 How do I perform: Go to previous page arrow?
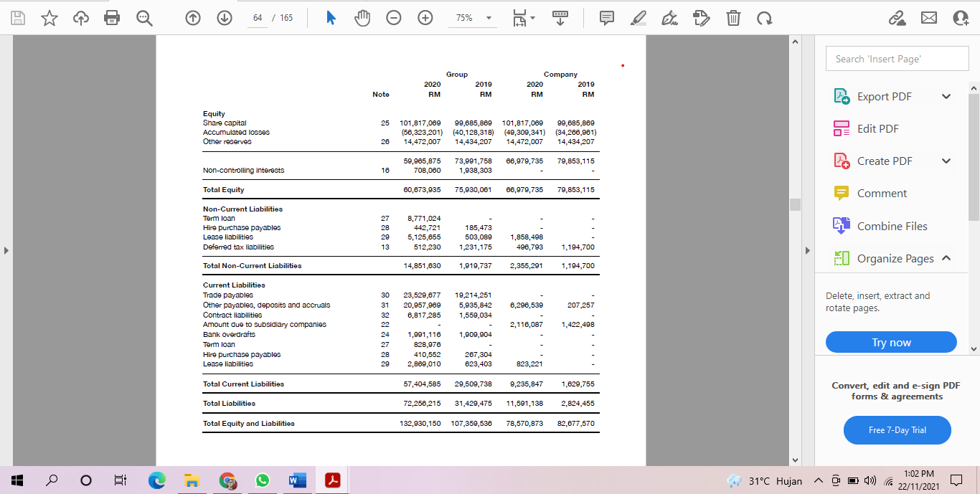(193, 18)
